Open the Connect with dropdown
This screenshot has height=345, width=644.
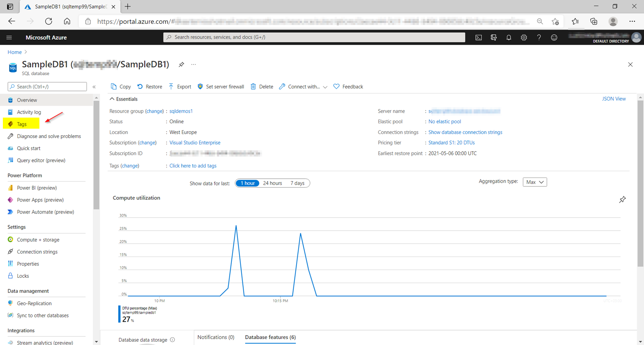click(303, 86)
